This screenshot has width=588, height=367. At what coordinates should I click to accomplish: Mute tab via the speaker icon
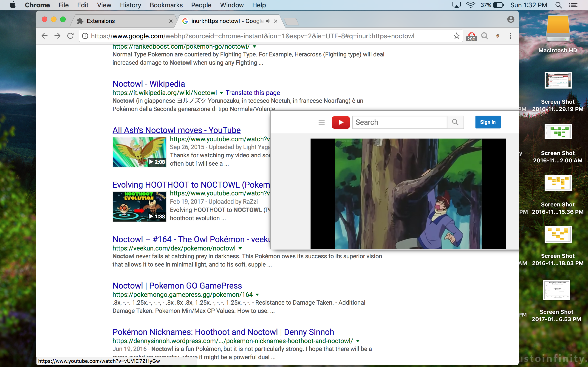(x=268, y=21)
